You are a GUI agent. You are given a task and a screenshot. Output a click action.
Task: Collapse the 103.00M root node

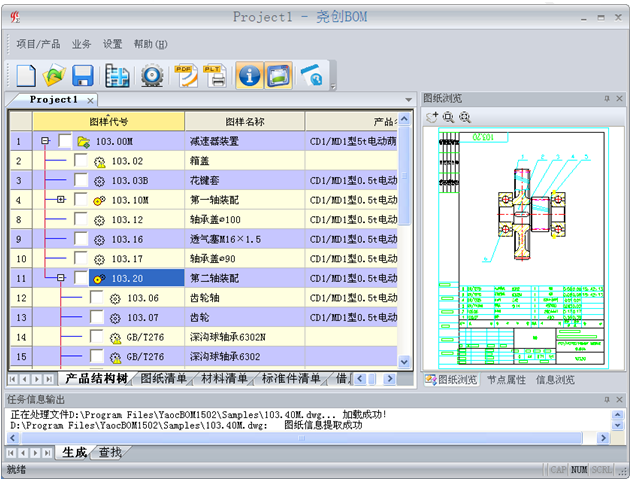[45, 141]
